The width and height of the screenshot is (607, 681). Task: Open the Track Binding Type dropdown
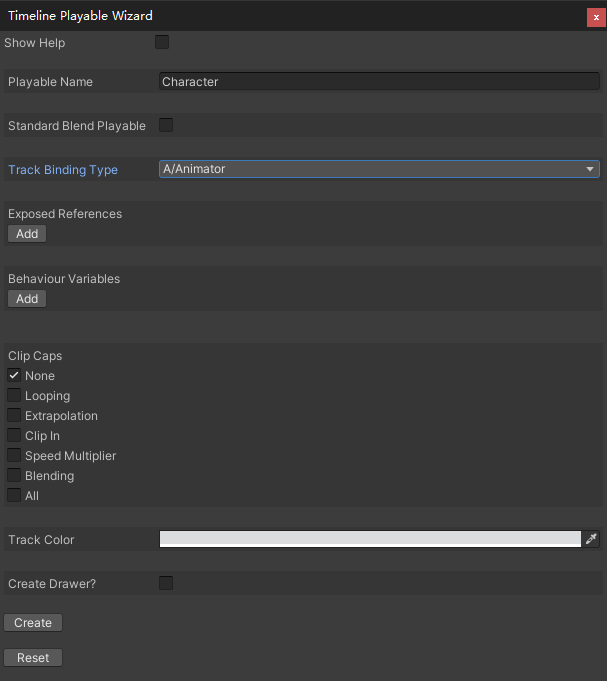379,169
